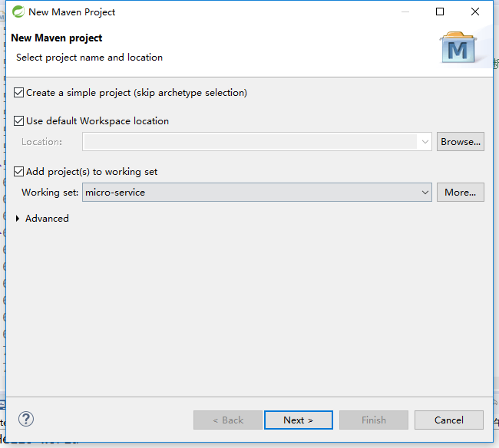Screen dimensions: 499x448
Task: Click the Spring icon in the title bar
Action: (17, 12)
